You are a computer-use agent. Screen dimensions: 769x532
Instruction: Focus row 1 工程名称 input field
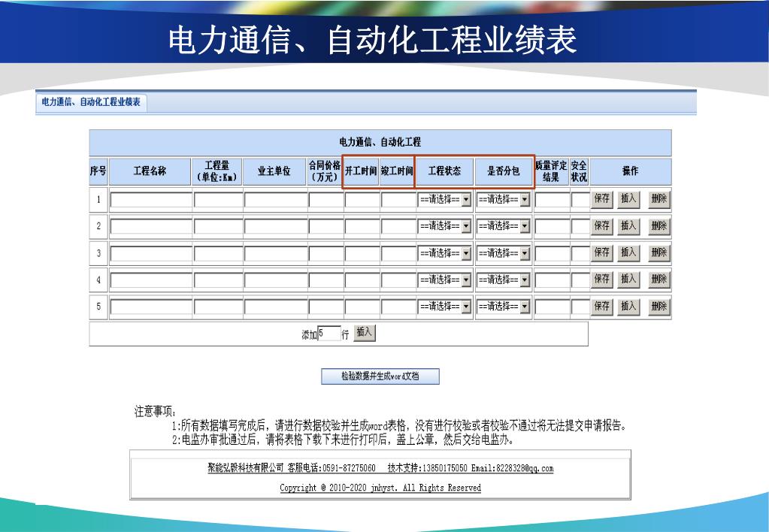(151, 200)
